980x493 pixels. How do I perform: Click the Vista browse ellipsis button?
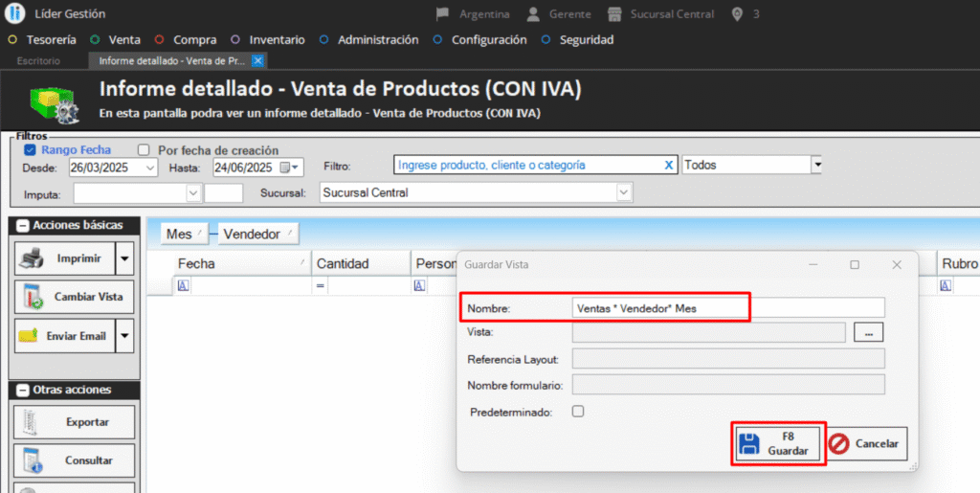tap(868, 332)
